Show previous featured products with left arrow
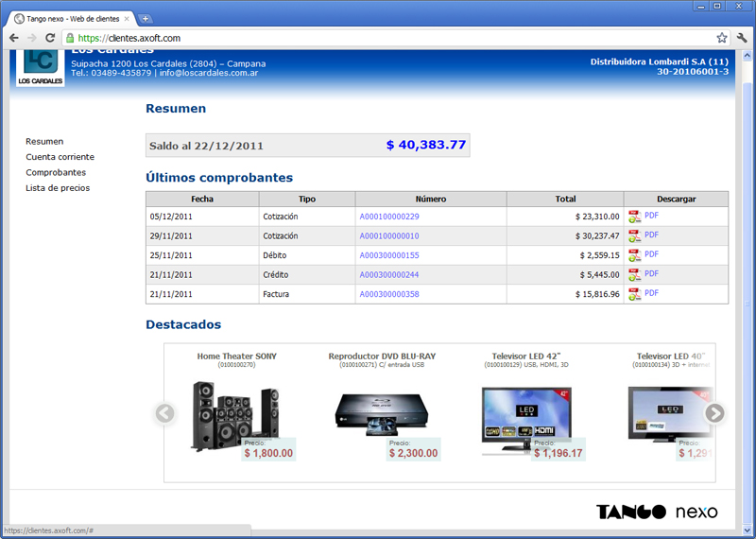The width and height of the screenshot is (756, 539). coord(164,413)
